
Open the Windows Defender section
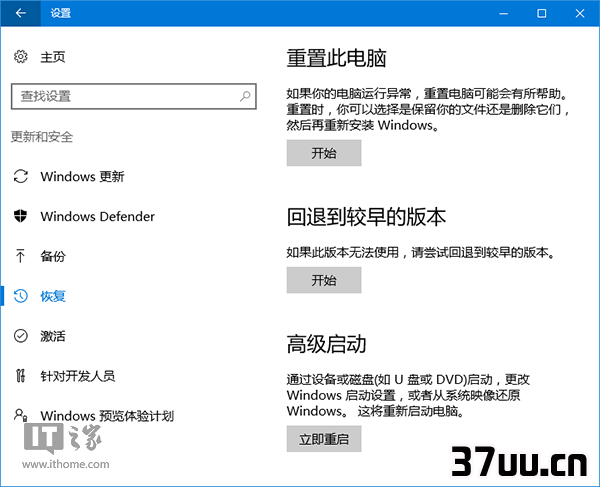(98, 217)
